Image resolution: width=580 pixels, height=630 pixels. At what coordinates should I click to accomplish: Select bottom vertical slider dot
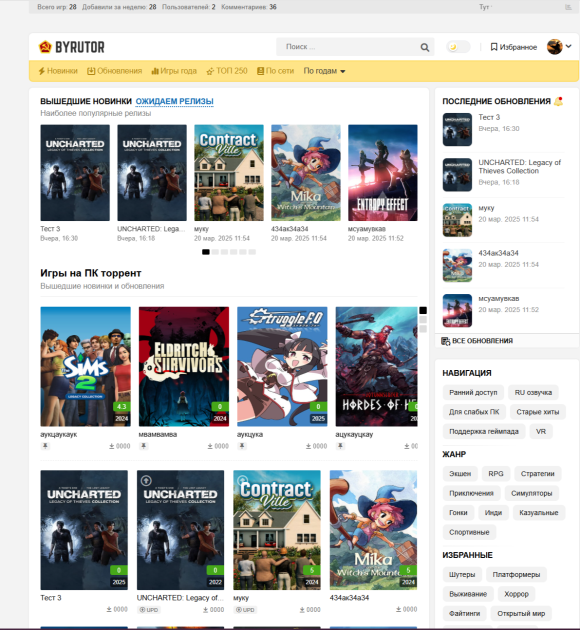[423, 329]
